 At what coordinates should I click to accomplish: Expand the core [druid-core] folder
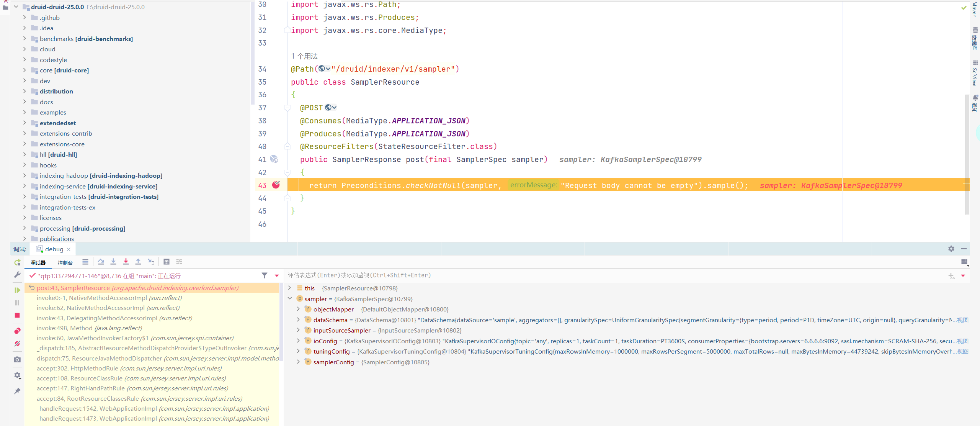(24, 70)
